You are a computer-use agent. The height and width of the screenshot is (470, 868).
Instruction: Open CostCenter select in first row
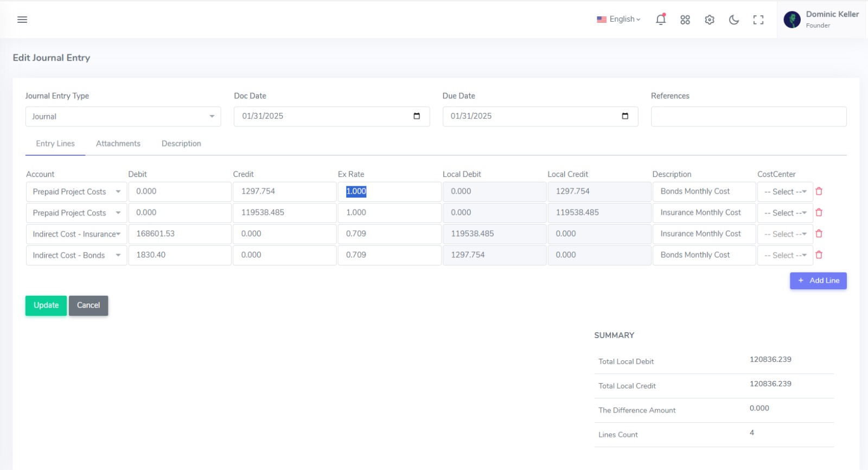[x=785, y=192]
